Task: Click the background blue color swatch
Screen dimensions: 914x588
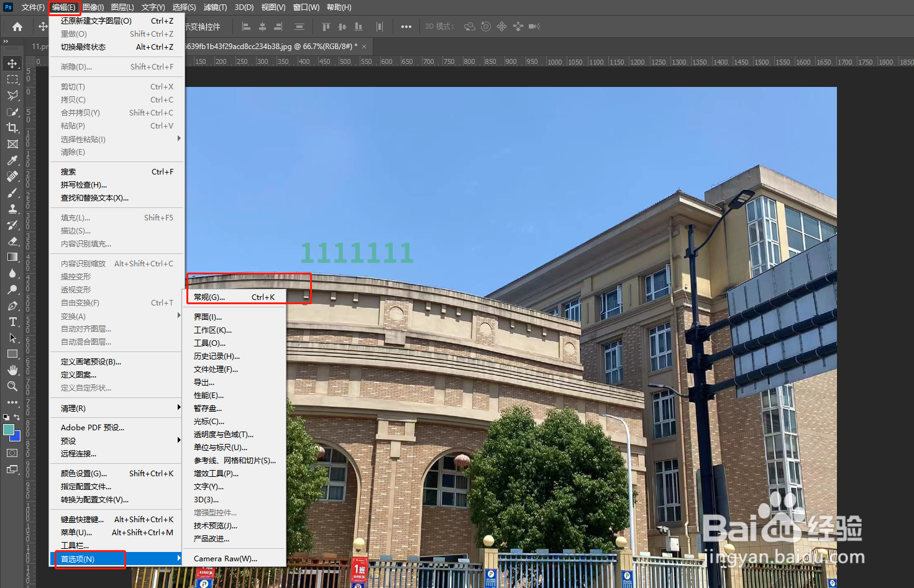Action: click(17, 437)
